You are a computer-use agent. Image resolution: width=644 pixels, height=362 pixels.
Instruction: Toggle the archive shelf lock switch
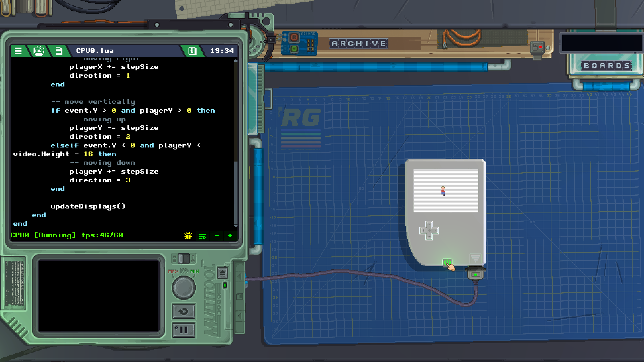point(538,47)
